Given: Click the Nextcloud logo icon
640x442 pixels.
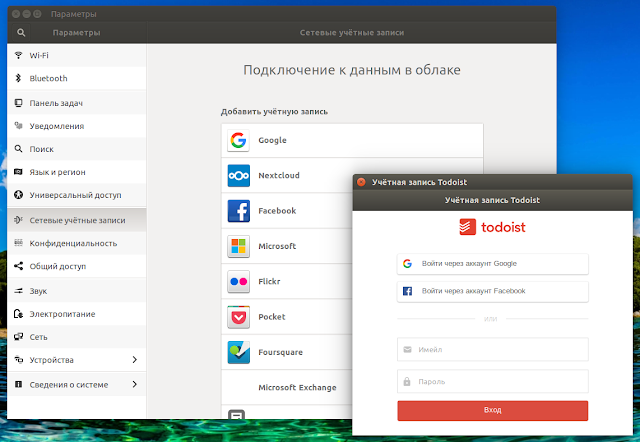Looking at the screenshot, I should 238,175.
